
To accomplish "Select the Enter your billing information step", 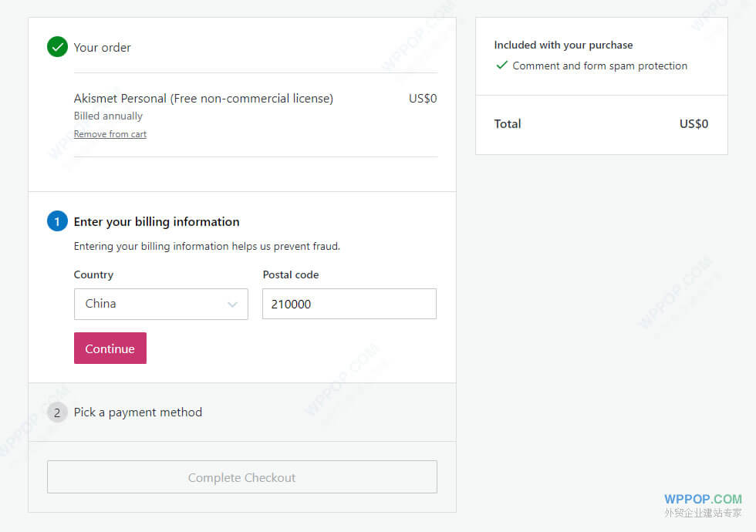I will coord(156,222).
